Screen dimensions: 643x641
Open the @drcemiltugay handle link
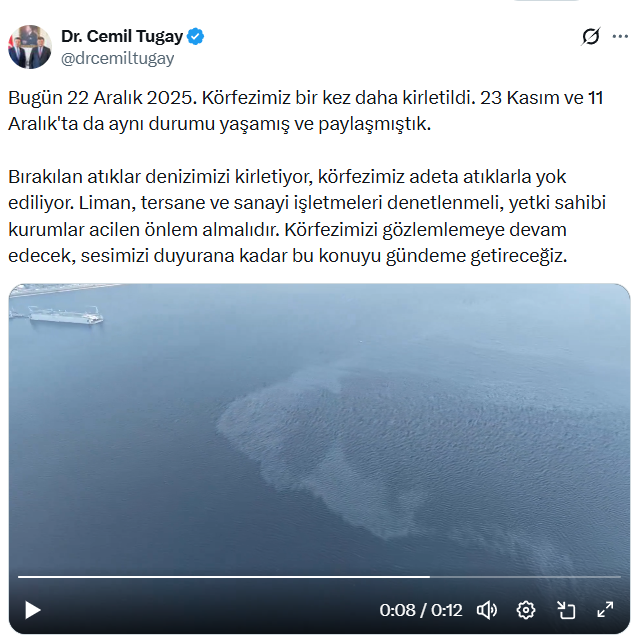tap(117, 58)
